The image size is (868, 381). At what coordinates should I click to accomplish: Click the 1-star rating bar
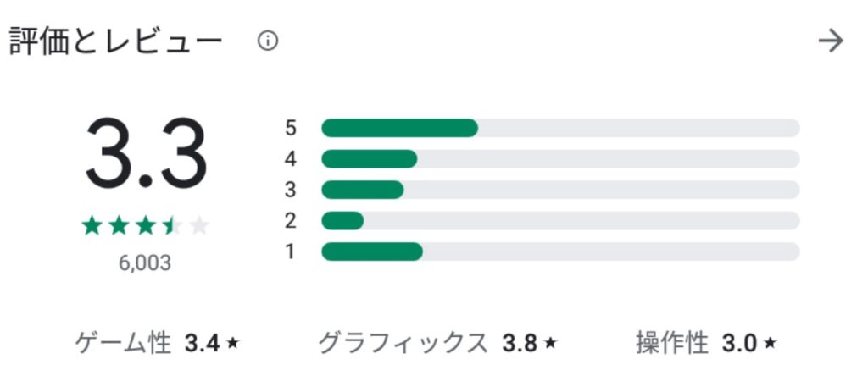pos(559,251)
